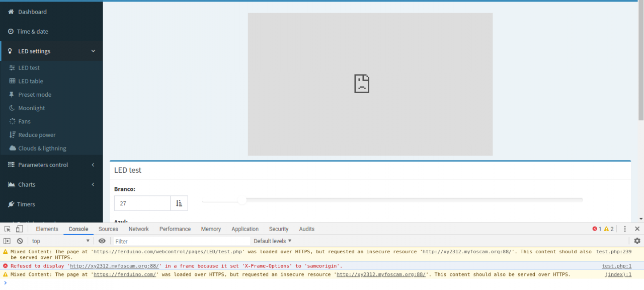Viewport: 644px width, 290px height.
Task: Click the red error count indicator
Action: [x=597, y=229]
